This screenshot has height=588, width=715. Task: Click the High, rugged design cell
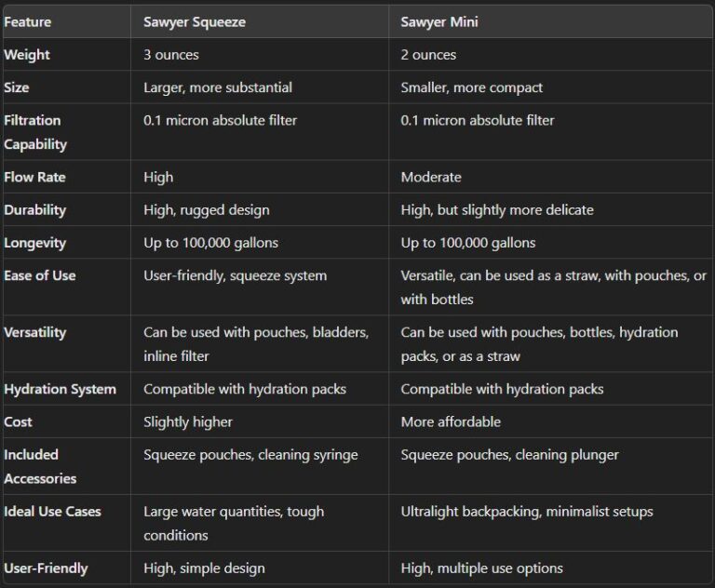click(204, 209)
